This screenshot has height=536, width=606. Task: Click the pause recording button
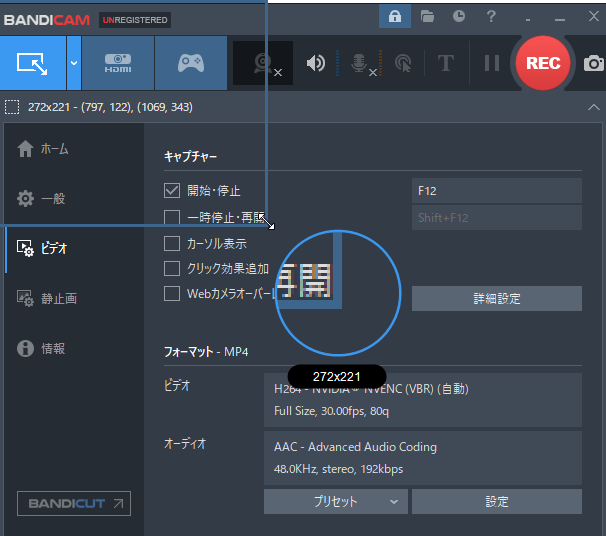[492, 63]
